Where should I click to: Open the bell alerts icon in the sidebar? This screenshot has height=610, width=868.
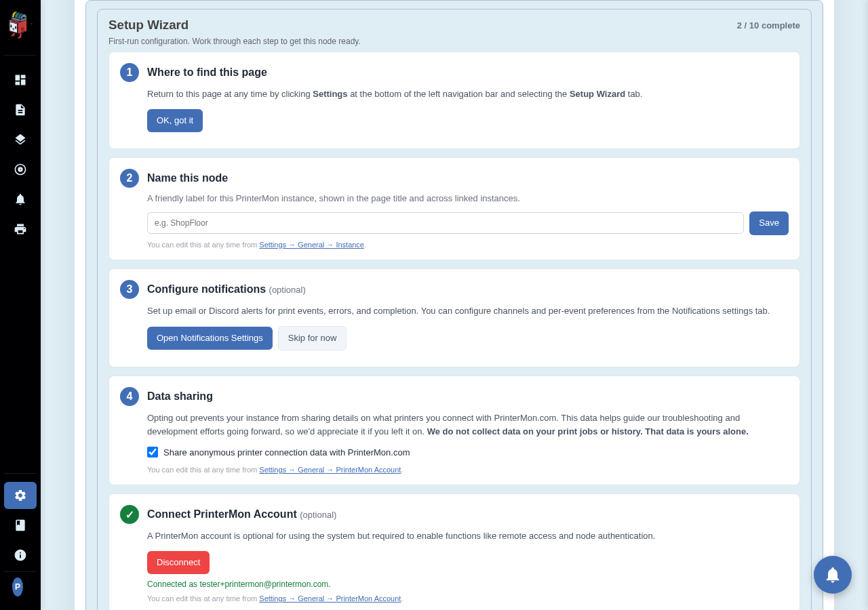point(20,199)
